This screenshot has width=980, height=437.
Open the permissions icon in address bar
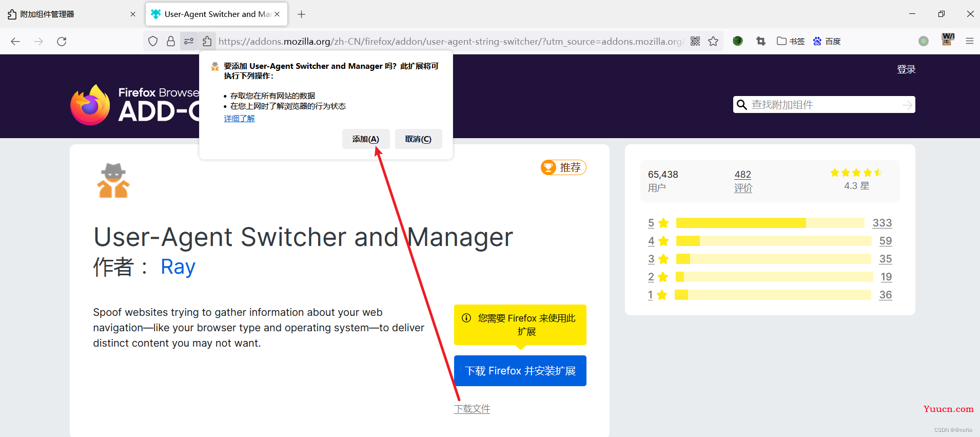(189, 41)
